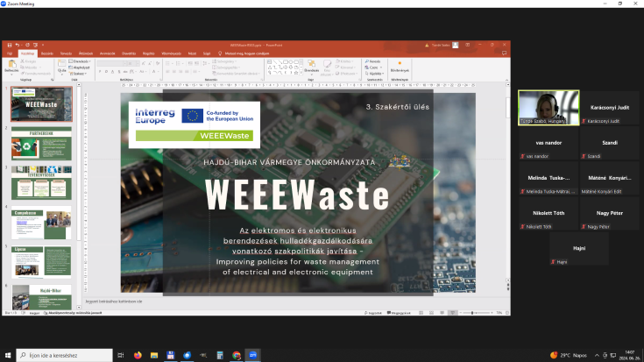Collapse the ribbon with the chevron arrow
The image size is (644, 362).
pos(506,80)
